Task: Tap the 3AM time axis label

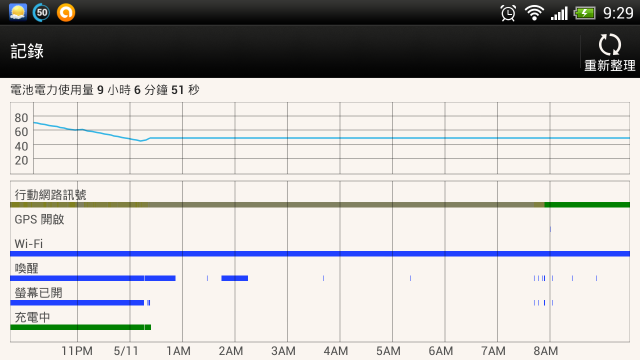Action: [283, 351]
